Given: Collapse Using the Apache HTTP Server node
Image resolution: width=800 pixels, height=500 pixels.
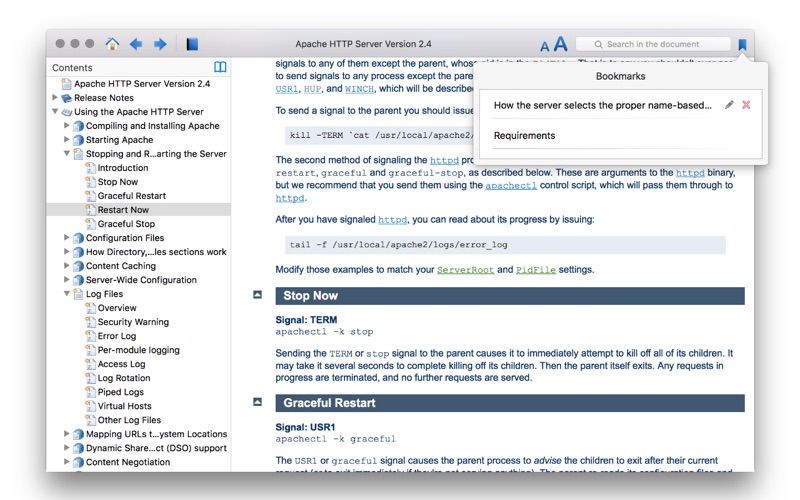Looking at the screenshot, I should coord(55,111).
